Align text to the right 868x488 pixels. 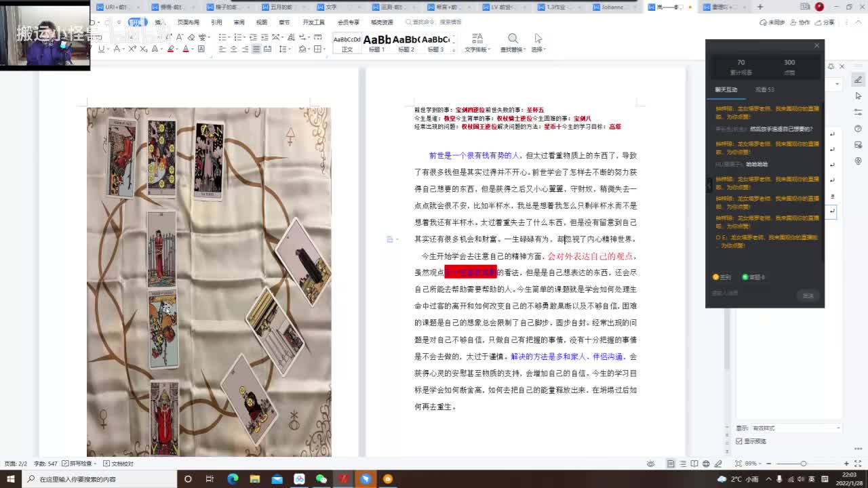(245, 49)
